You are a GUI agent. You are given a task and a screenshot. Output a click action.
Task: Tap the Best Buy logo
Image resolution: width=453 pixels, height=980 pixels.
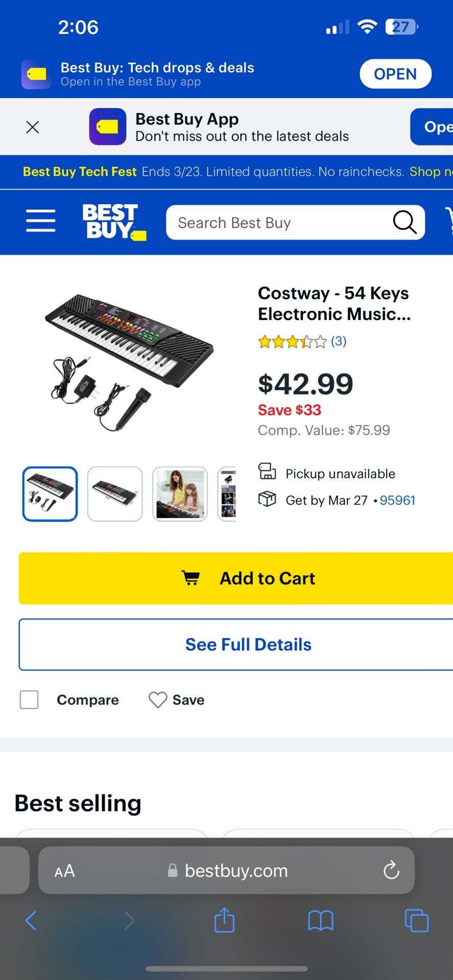coord(114,222)
